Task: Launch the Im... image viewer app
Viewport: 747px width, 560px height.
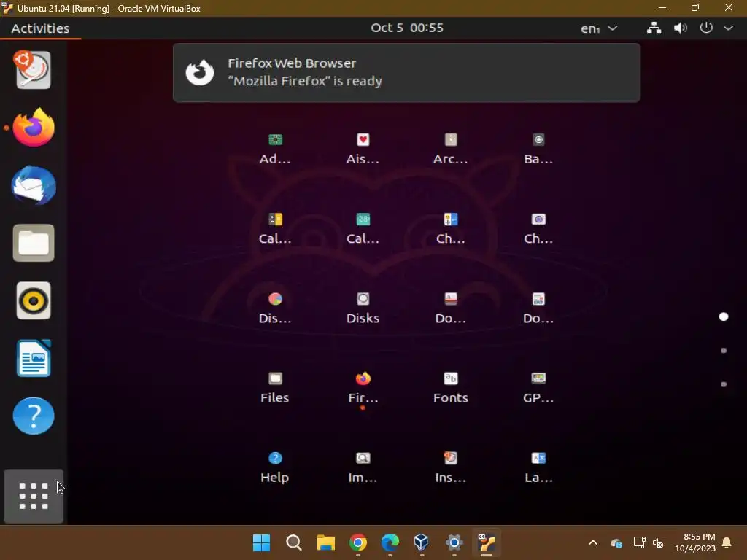Action: click(363, 467)
